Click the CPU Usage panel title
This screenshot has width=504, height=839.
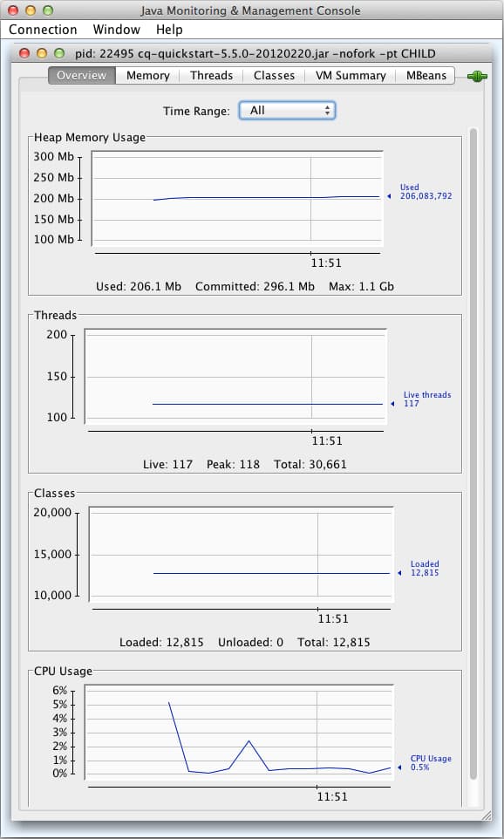[x=63, y=671]
